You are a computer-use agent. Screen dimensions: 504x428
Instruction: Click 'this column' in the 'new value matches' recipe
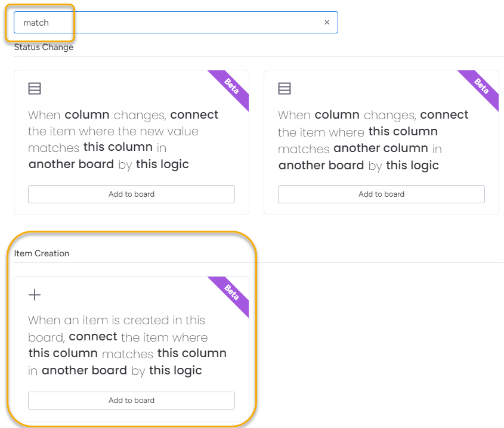pos(118,147)
